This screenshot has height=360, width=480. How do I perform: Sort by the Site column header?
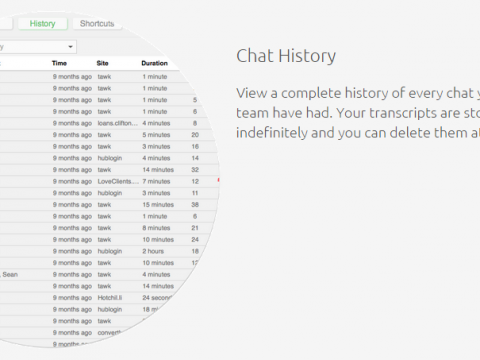[102, 63]
